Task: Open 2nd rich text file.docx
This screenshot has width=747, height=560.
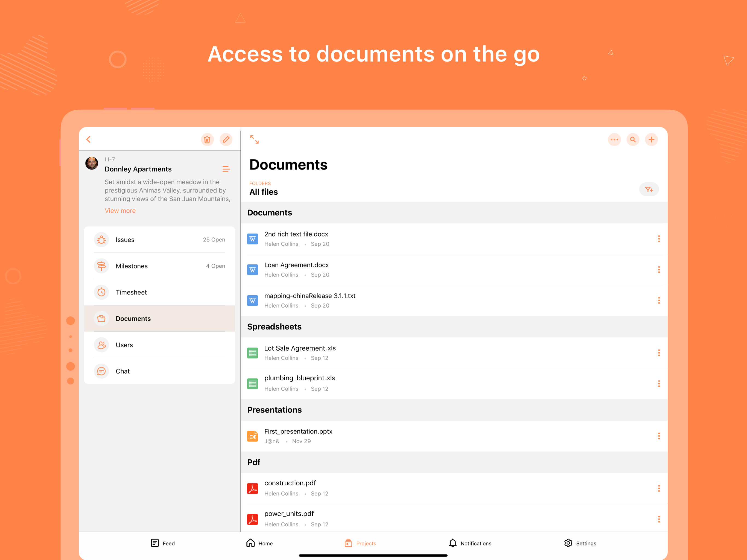Action: tap(454, 239)
